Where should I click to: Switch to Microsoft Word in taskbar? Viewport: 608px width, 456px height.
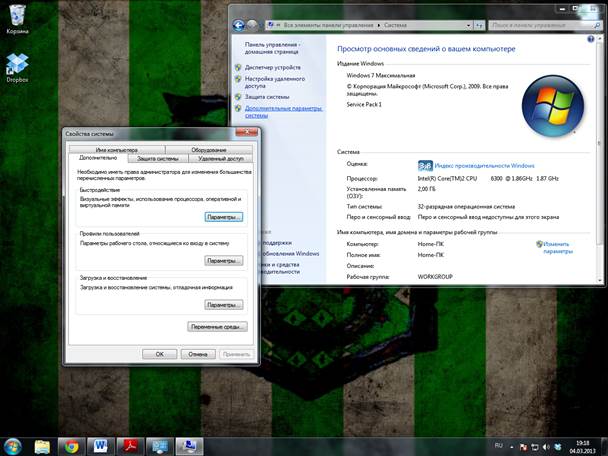(x=101, y=447)
